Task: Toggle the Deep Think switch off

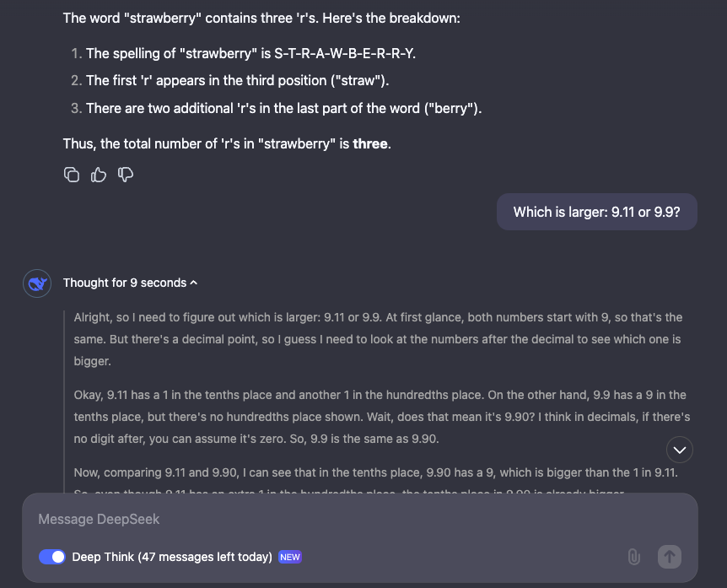Action: 52,557
